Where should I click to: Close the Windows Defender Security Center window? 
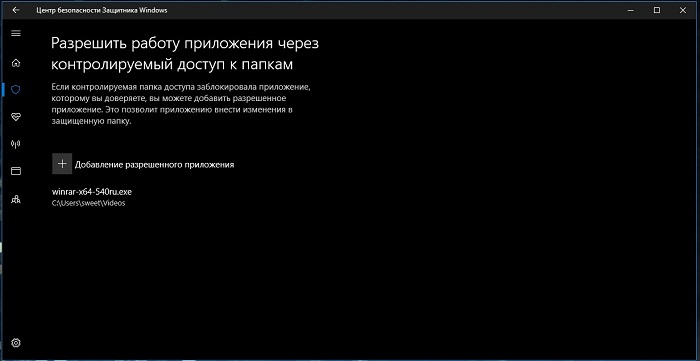(x=683, y=10)
